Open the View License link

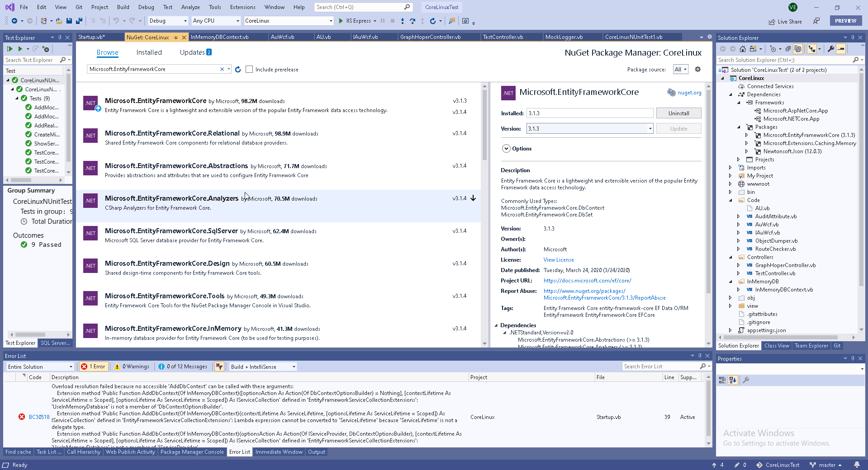coord(559,260)
